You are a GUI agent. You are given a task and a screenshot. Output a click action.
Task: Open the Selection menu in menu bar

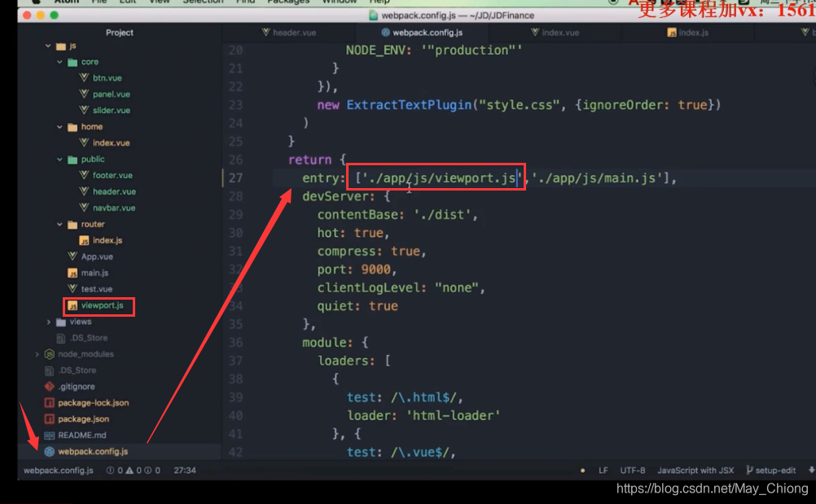(203, 2)
